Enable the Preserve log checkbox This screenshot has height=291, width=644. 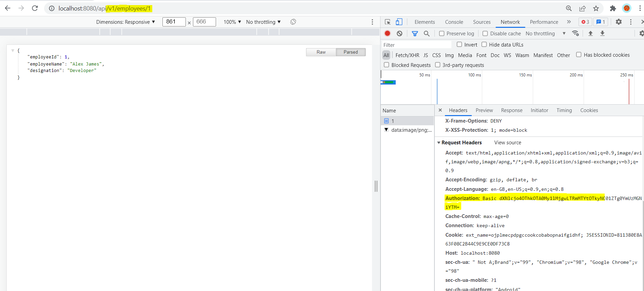(442, 34)
